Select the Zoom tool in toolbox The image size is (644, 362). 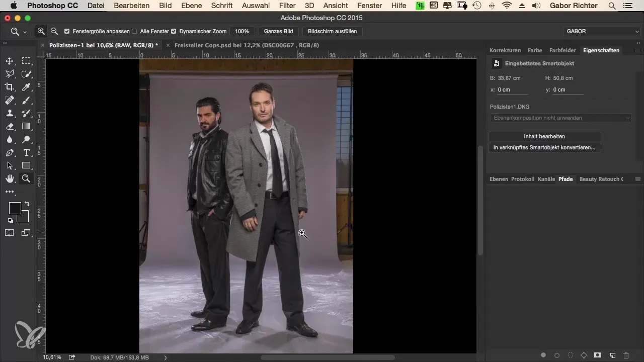pos(26,178)
